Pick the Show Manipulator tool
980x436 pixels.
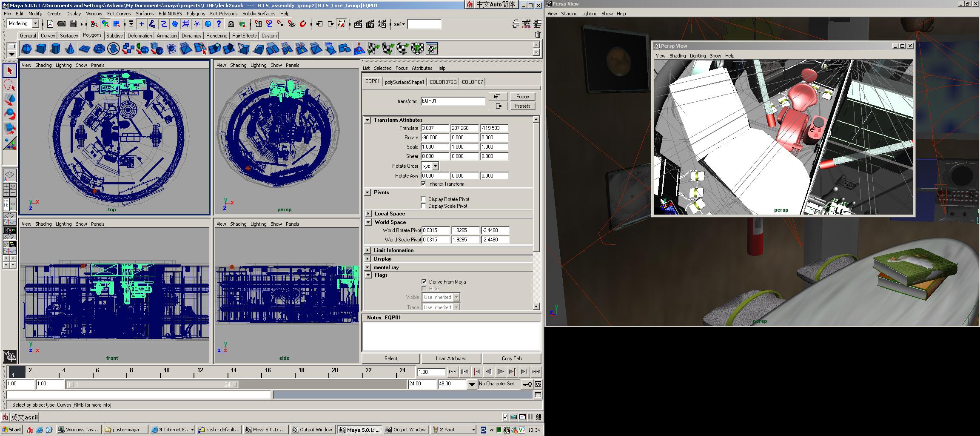[x=9, y=143]
